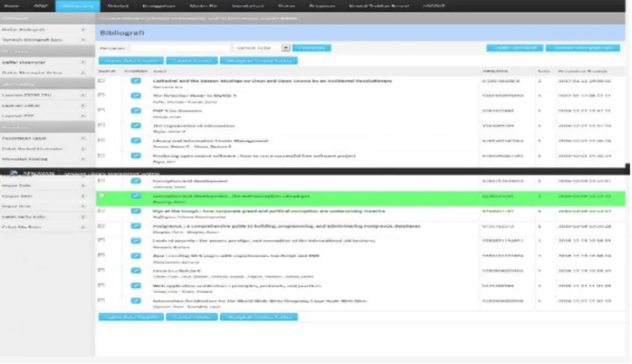Image resolution: width=632 pixels, height=364 pixels.
Task: Click edit icon for Pigs at the trough
Action: (136, 211)
